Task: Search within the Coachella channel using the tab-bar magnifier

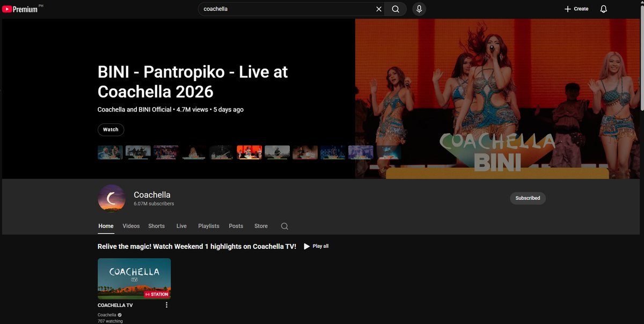Action: pyautogui.click(x=284, y=226)
